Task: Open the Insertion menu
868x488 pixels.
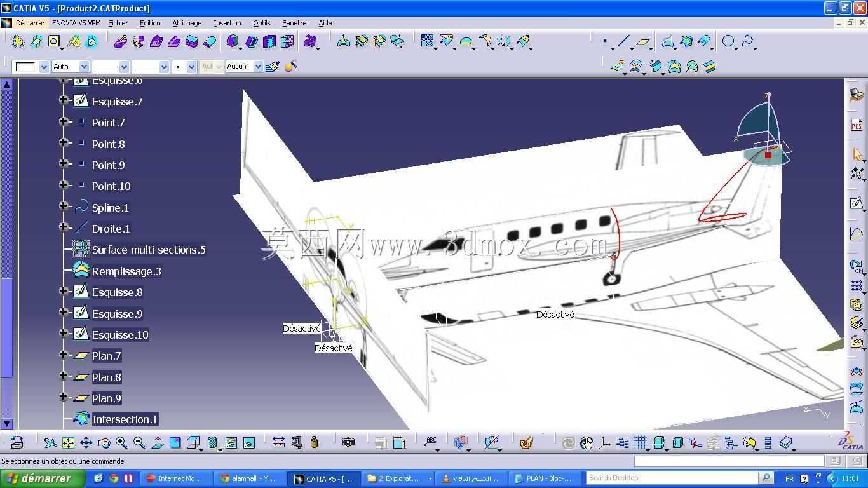Action: (x=227, y=23)
